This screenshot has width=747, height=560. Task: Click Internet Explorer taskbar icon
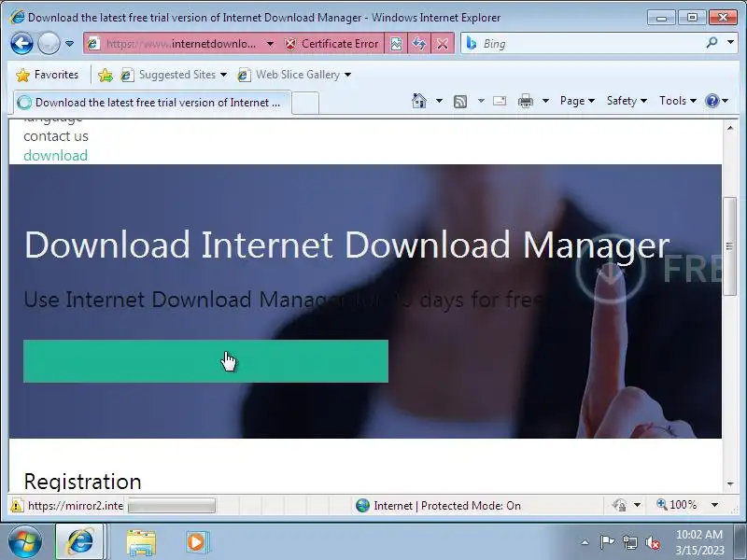tap(80, 542)
